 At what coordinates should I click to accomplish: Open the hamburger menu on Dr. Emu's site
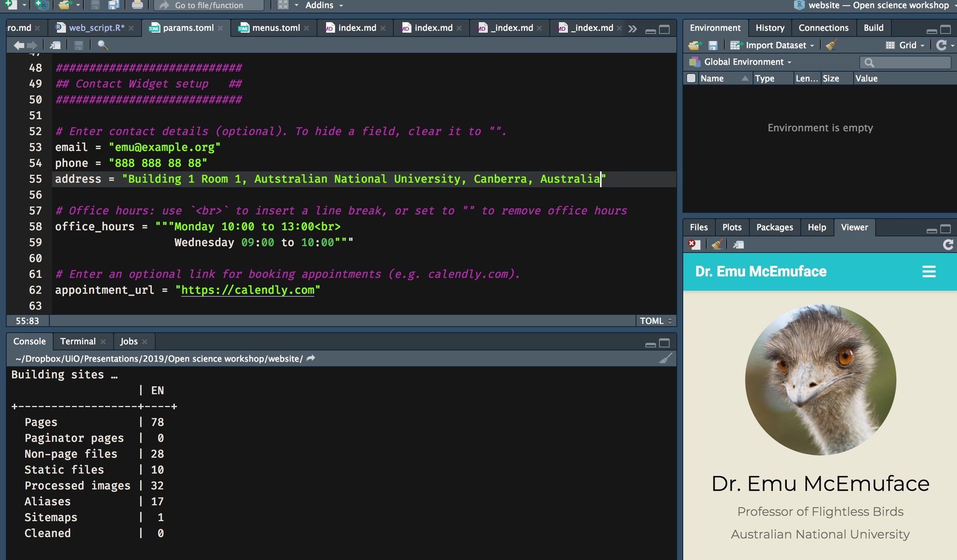929,271
